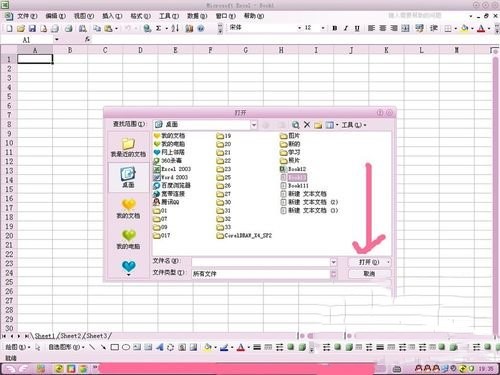The width and height of the screenshot is (500, 375).
Task: Expand the Look in 桌面 location dropdown
Action: [x=254, y=125]
